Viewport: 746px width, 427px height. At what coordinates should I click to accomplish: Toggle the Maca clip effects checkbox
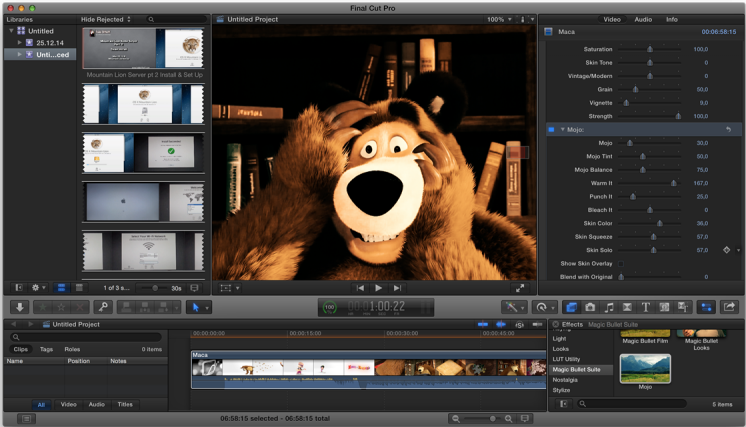pyautogui.click(x=548, y=31)
